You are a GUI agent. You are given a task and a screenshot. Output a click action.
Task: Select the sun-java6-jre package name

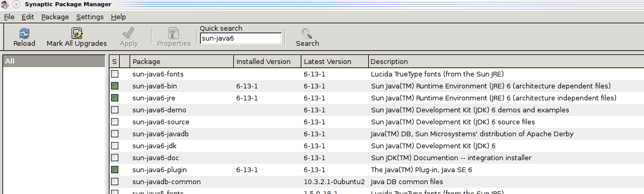tap(154, 98)
